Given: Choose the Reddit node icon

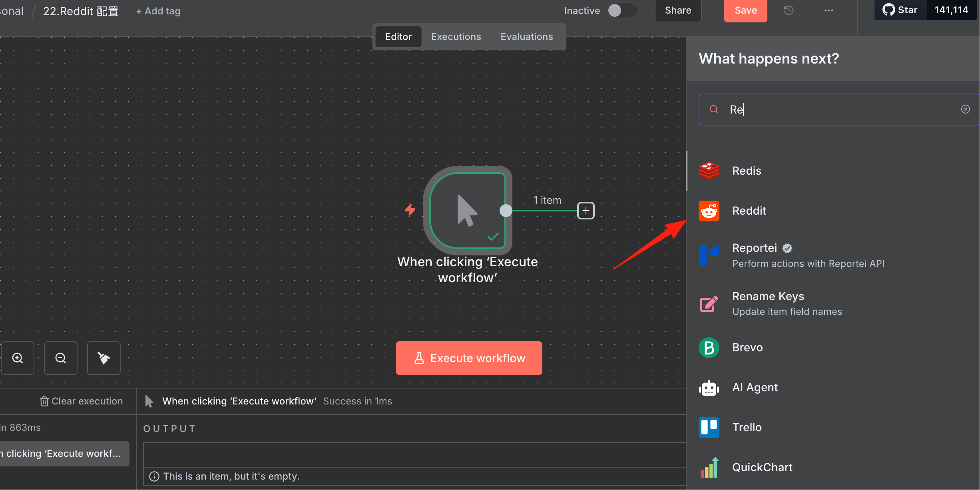Looking at the screenshot, I should point(709,211).
